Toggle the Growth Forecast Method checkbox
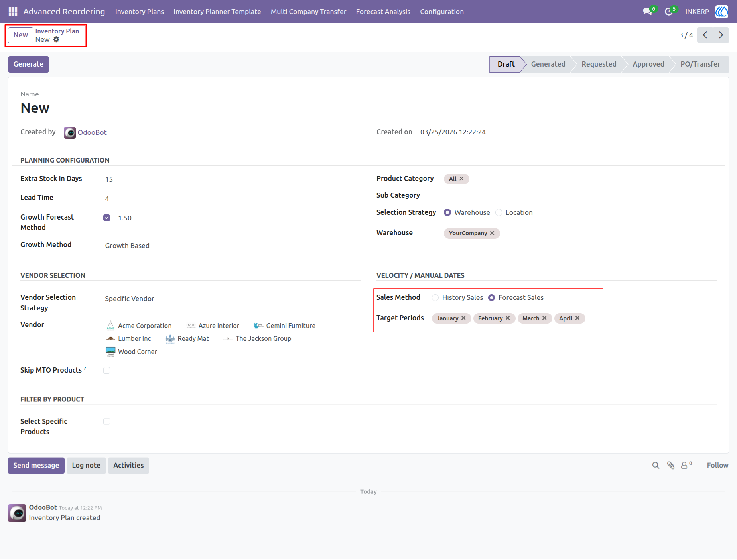This screenshot has width=737, height=560. pos(107,218)
